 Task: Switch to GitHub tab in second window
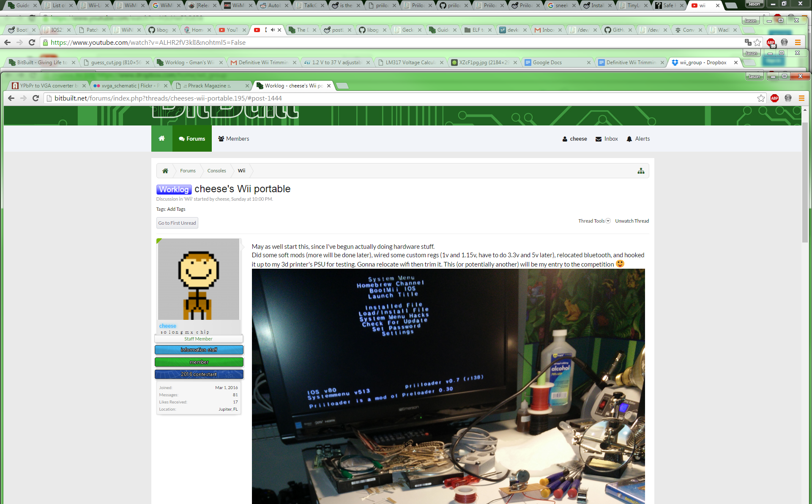point(618,30)
